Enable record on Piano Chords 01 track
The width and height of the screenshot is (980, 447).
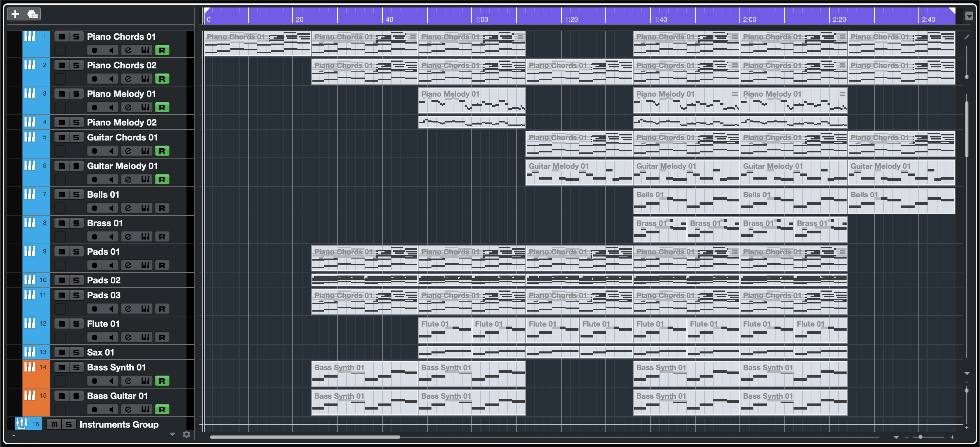pyautogui.click(x=94, y=50)
